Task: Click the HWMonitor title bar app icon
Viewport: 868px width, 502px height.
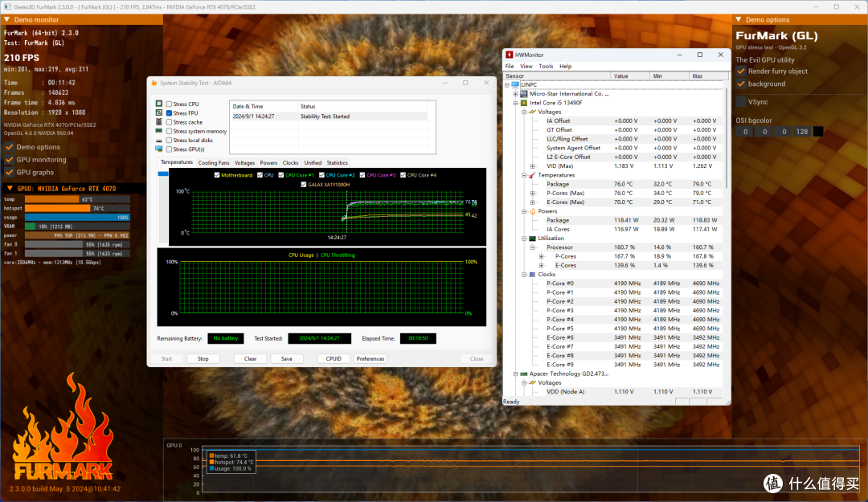Action: point(510,55)
